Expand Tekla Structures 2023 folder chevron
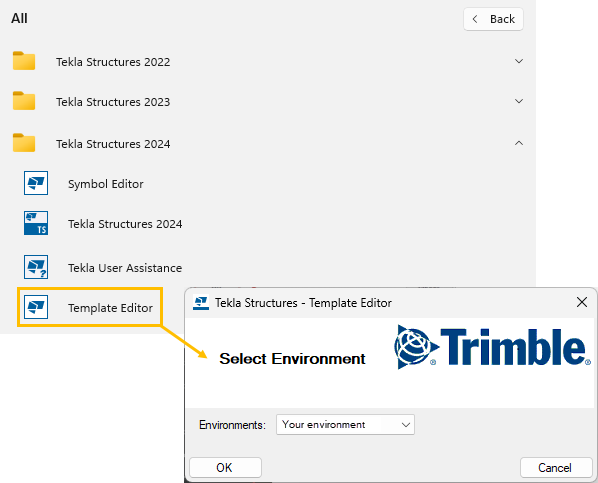598x483 pixels. [x=519, y=101]
